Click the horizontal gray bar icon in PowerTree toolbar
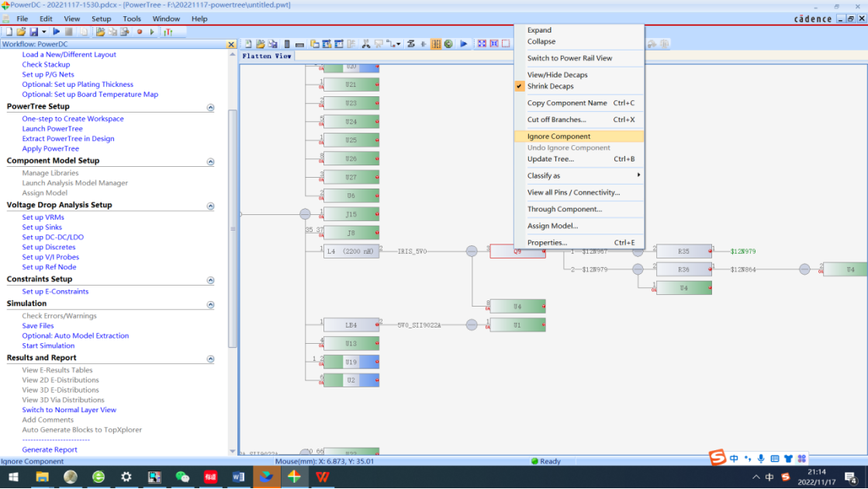Viewport: 868px width, 489px height. coord(299,44)
